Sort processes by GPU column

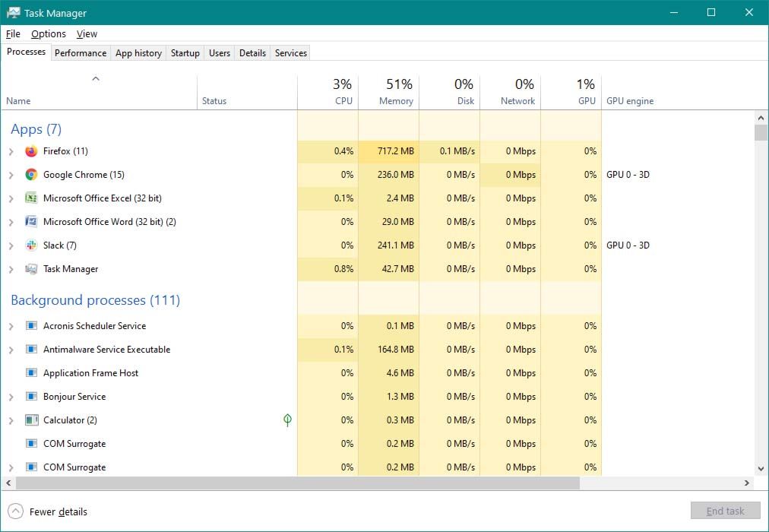tap(571, 92)
